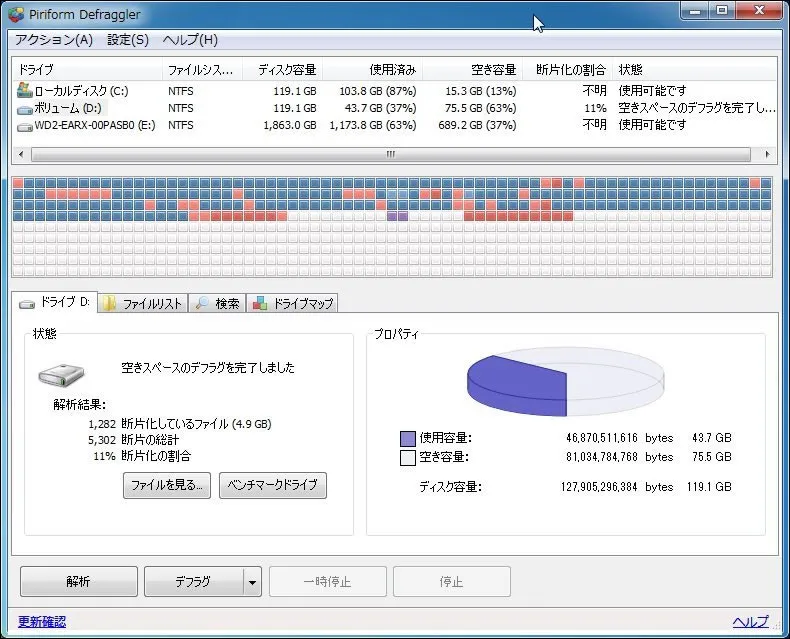Open the ヘルプ(H) menu
The width and height of the screenshot is (790, 639).
pyautogui.click(x=190, y=40)
